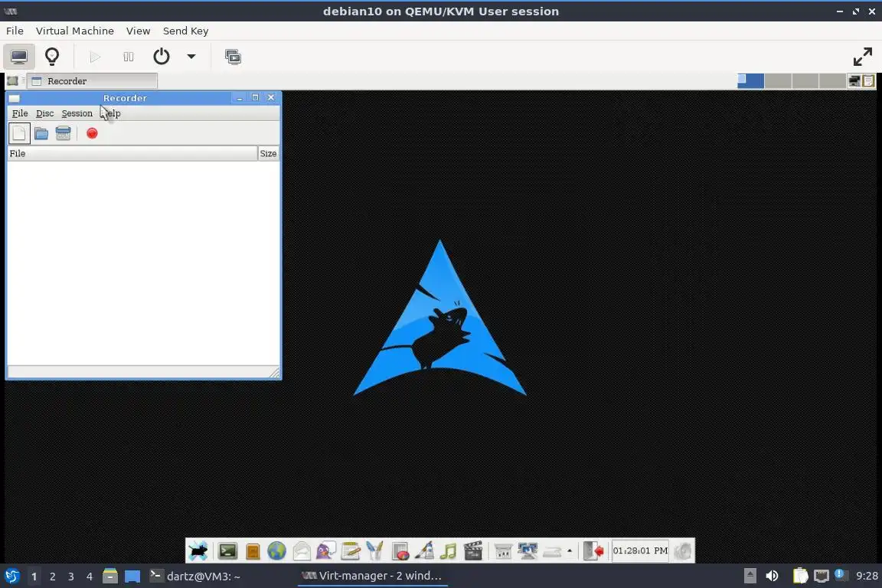Screen dimensions: 882x588
Task: Open the mixer settings icon in dock
Action: tap(503, 551)
